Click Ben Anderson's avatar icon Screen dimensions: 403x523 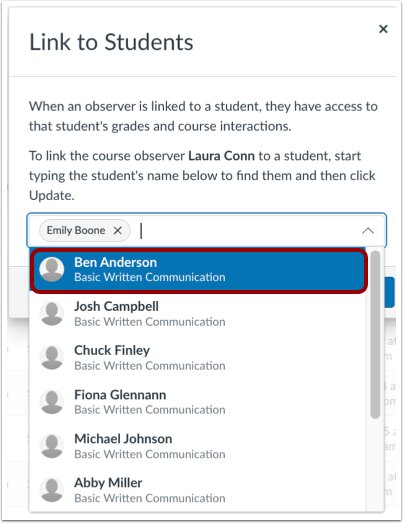52,270
